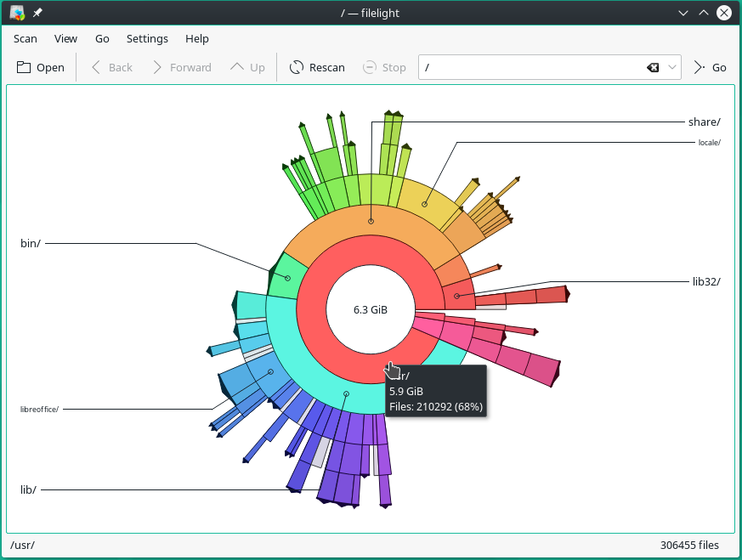Clear the location bar using the backspace icon

(x=651, y=67)
